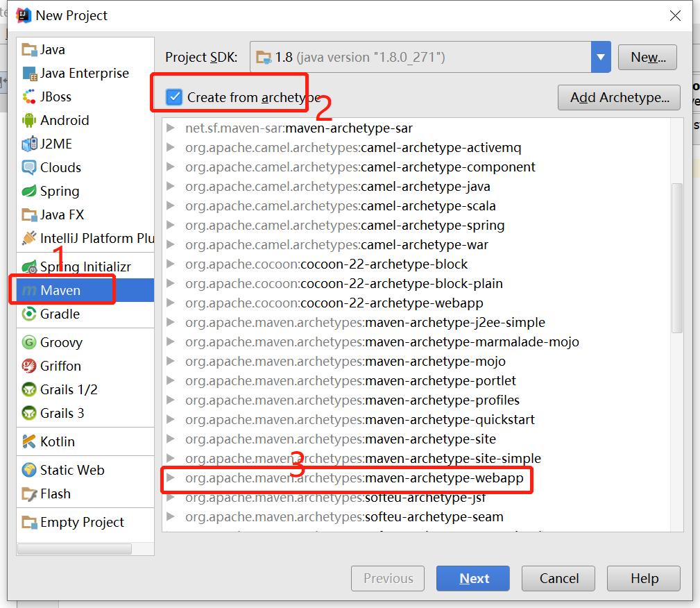Click the Clouds icon
The height and width of the screenshot is (608, 700).
pos(29,167)
